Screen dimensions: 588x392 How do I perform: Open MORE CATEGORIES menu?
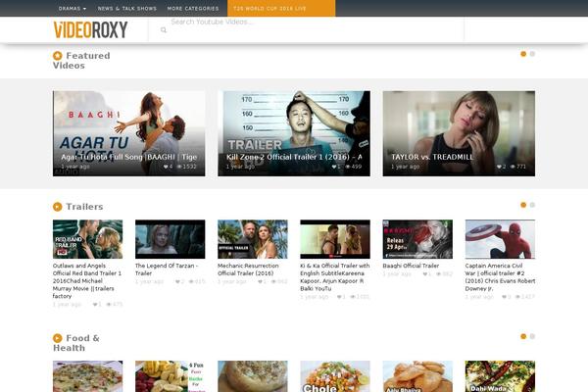click(x=193, y=8)
